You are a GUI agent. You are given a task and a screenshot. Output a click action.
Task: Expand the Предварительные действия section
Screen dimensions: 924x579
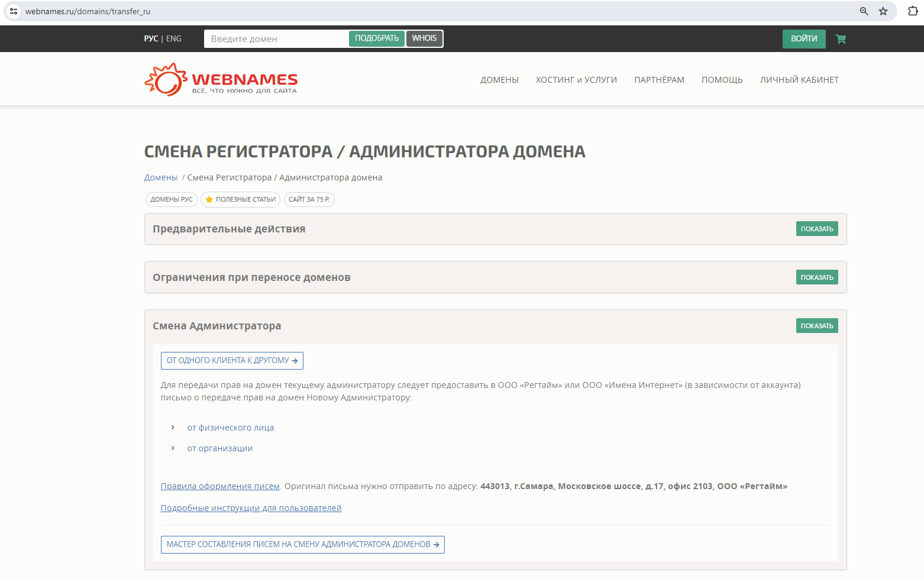(x=816, y=229)
